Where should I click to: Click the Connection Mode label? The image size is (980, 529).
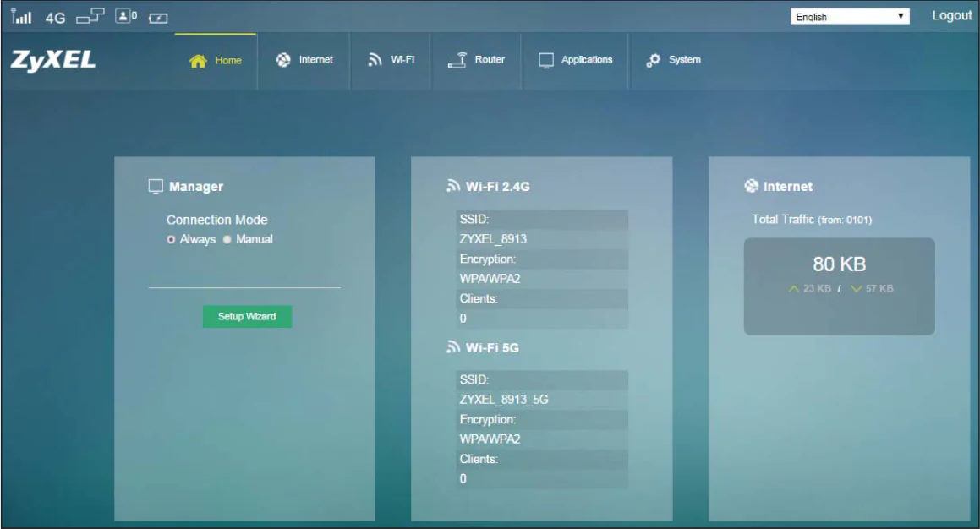(x=216, y=220)
